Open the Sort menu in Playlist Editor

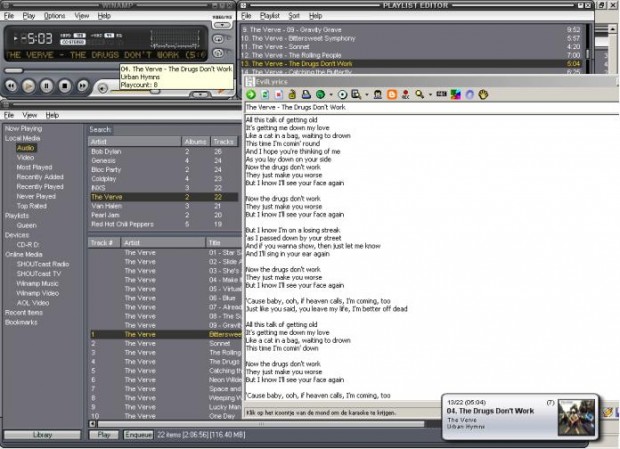point(294,16)
